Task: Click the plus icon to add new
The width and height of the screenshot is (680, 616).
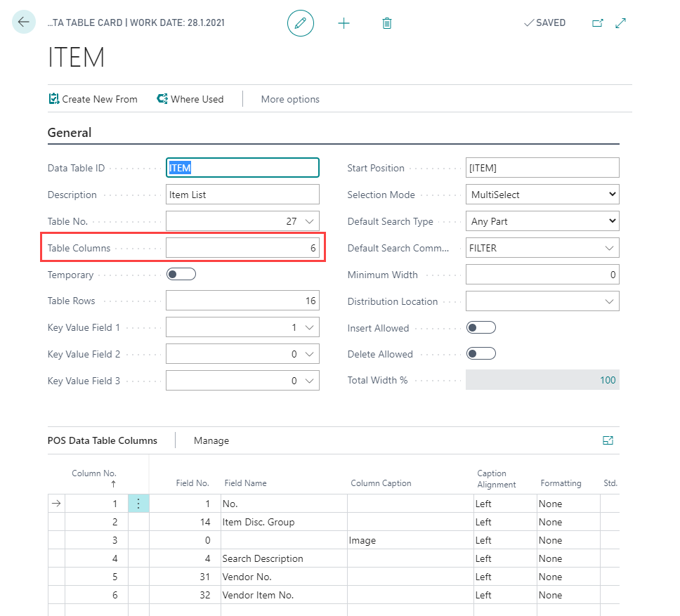Action: (344, 23)
